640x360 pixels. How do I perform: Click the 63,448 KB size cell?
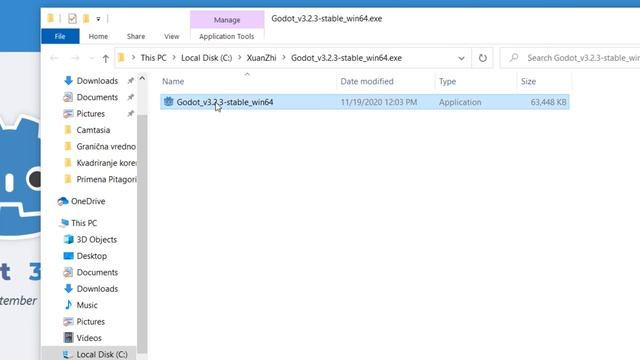click(x=548, y=102)
